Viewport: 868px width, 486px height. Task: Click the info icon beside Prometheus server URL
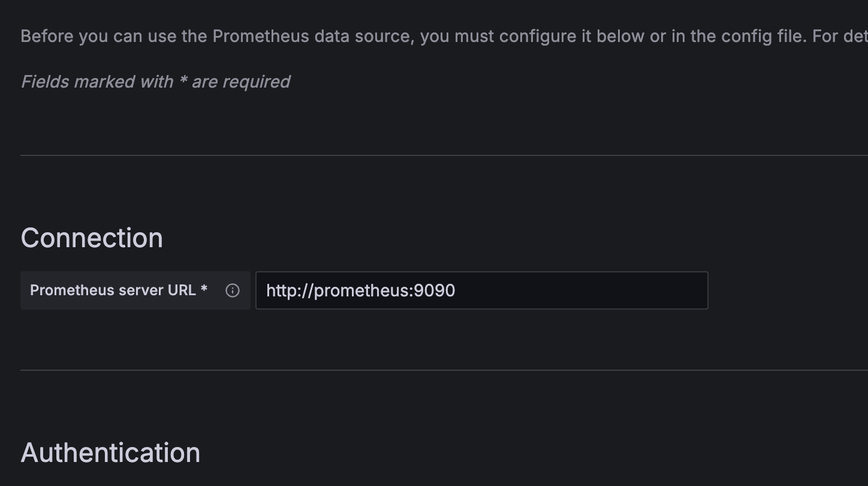click(x=233, y=290)
